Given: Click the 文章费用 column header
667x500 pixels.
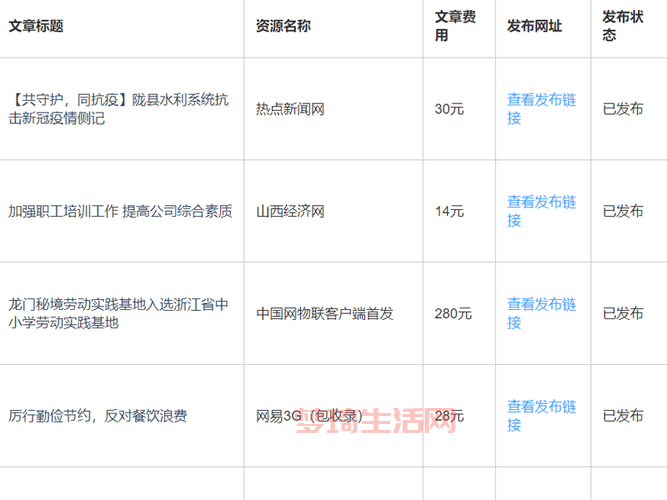Looking at the screenshot, I should [x=455, y=26].
